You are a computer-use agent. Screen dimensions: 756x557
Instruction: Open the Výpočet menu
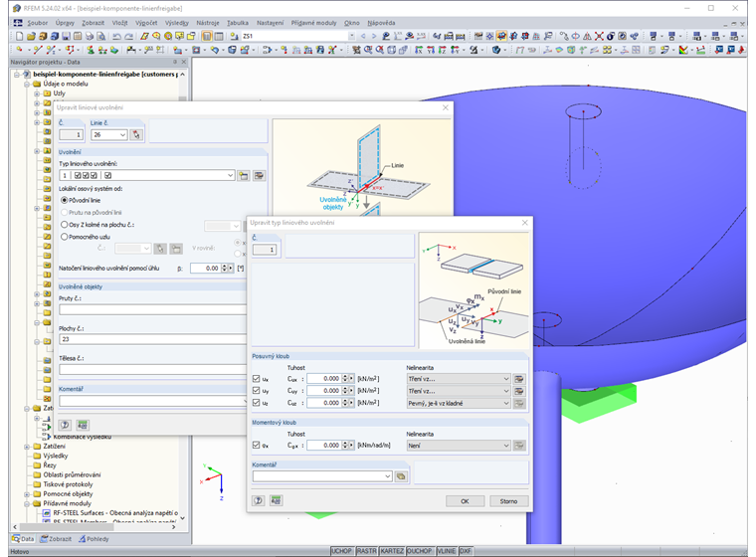tap(146, 23)
